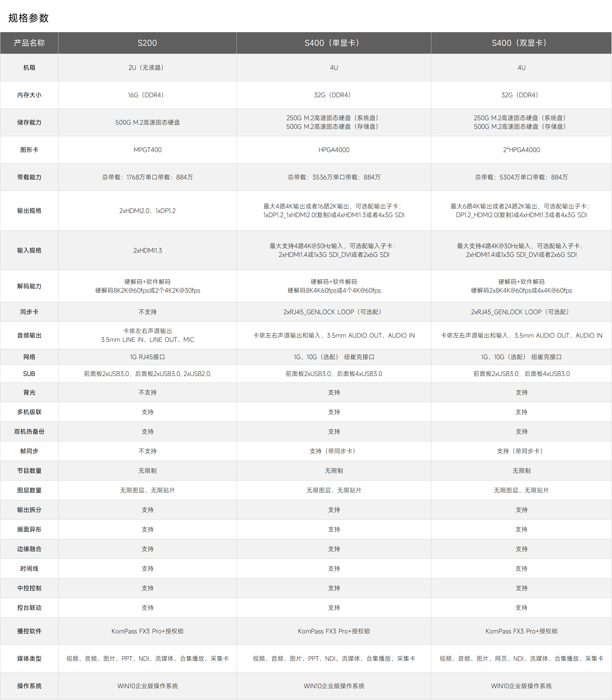The width and height of the screenshot is (612, 700).
Task: Select the S200 column header
Action: (147, 43)
